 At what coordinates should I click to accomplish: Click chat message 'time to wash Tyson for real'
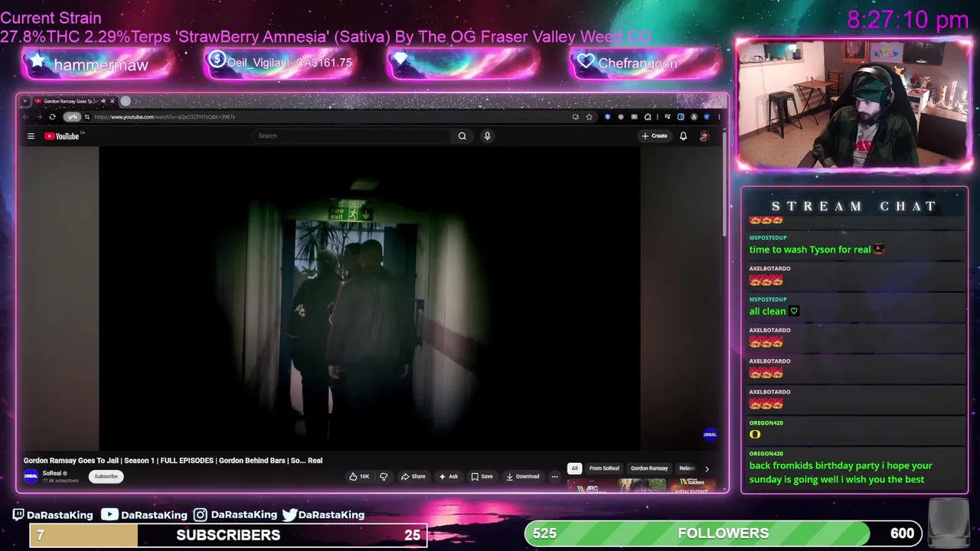[x=817, y=249]
